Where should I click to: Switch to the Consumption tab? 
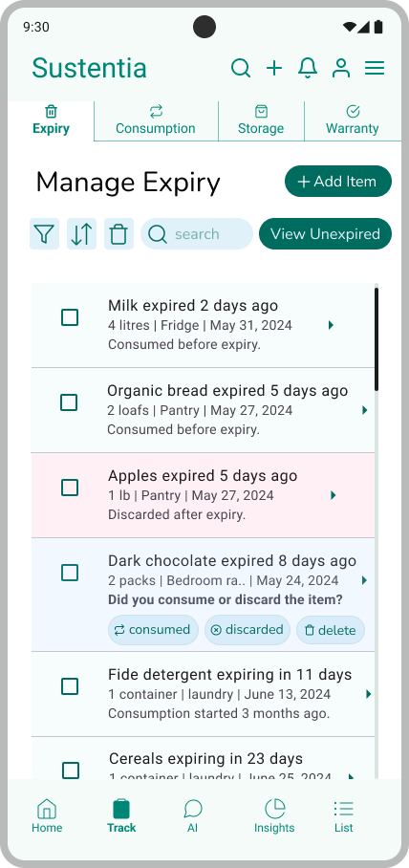pos(156,120)
